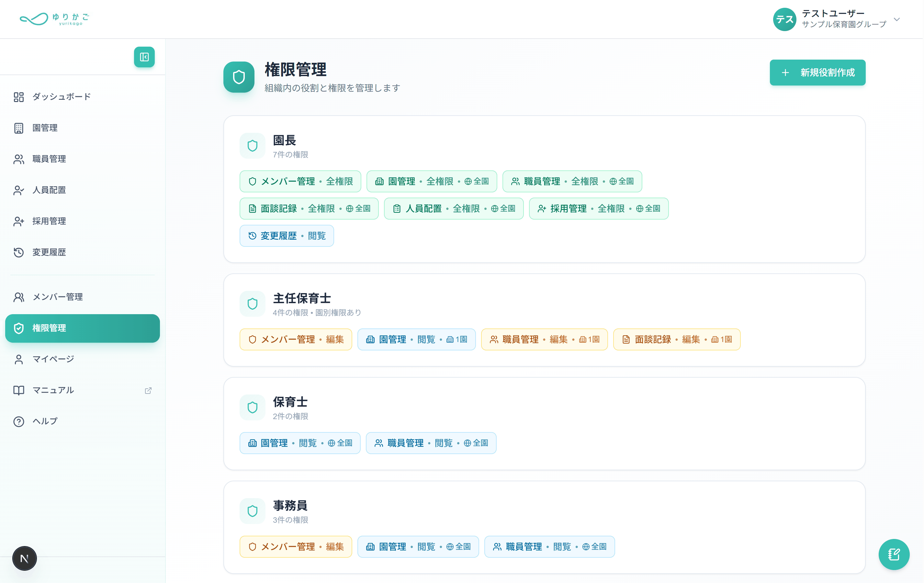Click the 人員配置・全権限・全園 badge
Image resolution: width=924 pixels, height=583 pixels.
point(454,208)
